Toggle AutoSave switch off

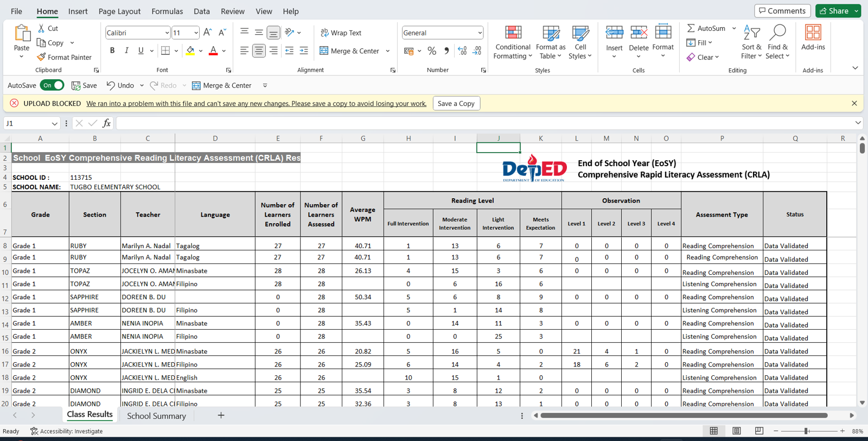pyautogui.click(x=52, y=85)
